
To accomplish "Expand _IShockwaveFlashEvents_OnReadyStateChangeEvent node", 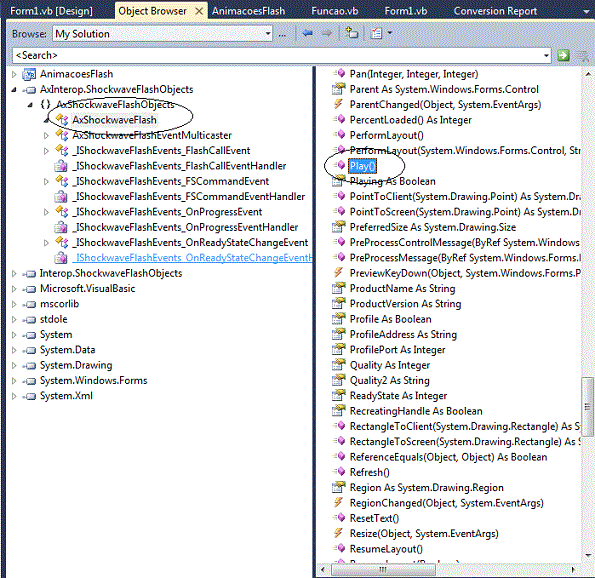I will pos(46,243).
